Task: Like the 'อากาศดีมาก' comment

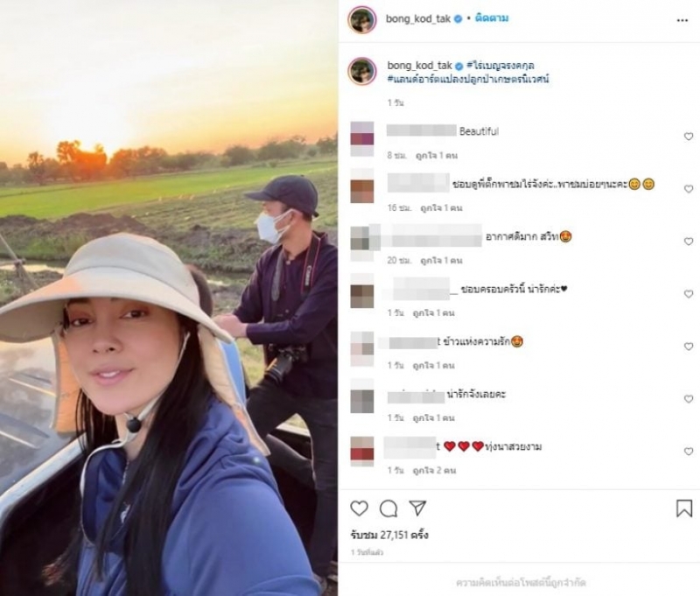Action: (689, 241)
